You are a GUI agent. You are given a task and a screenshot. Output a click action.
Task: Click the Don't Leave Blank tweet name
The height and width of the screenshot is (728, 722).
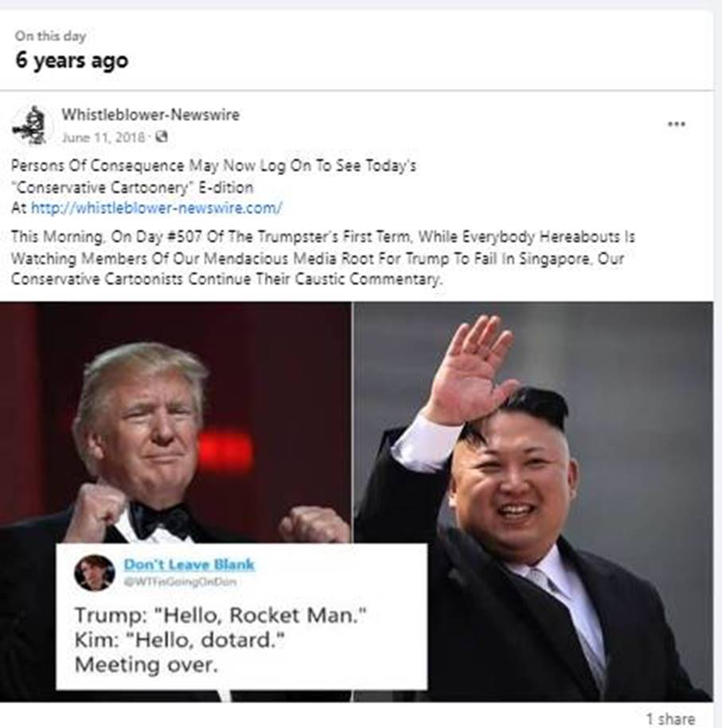click(x=189, y=565)
